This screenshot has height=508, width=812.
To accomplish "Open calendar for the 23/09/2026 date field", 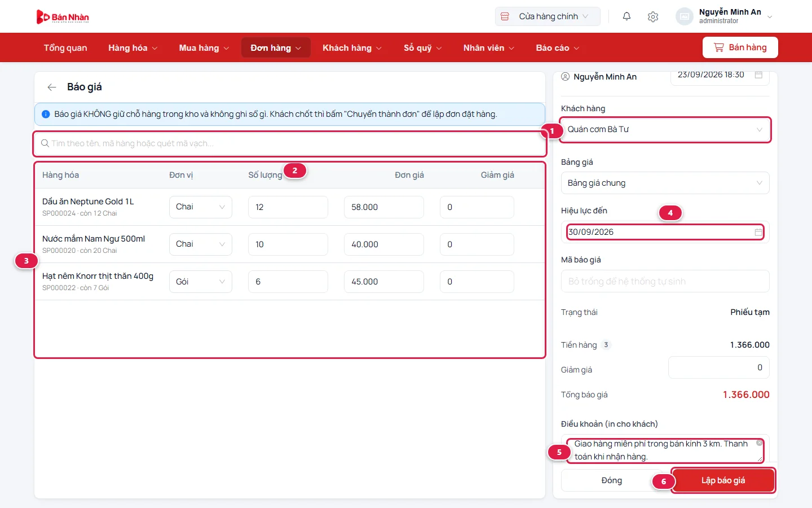I will tap(758, 75).
